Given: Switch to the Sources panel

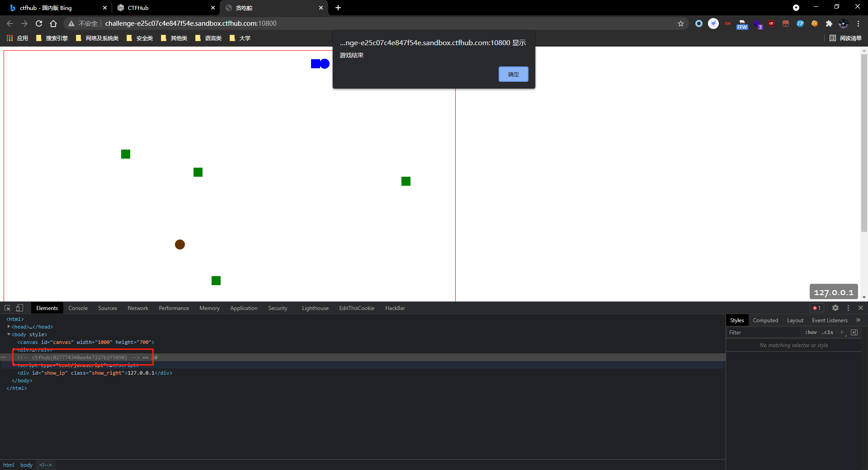Looking at the screenshot, I should pyautogui.click(x=108, y=308).
